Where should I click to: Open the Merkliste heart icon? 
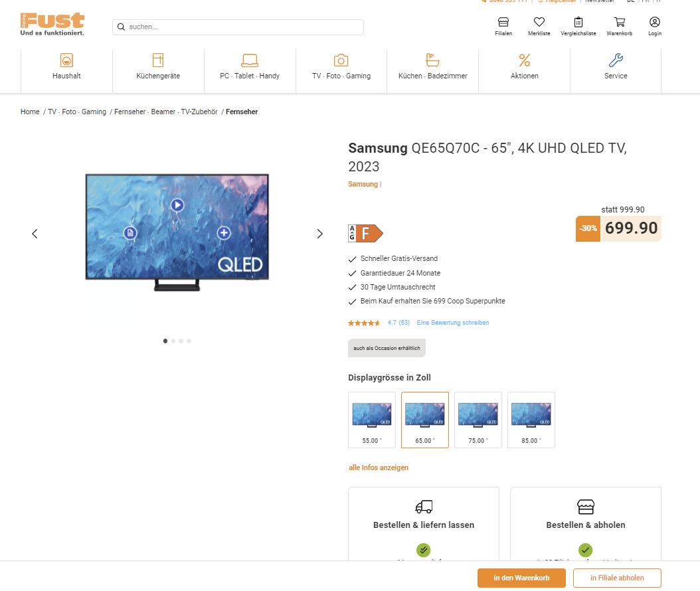click(539, 22)
